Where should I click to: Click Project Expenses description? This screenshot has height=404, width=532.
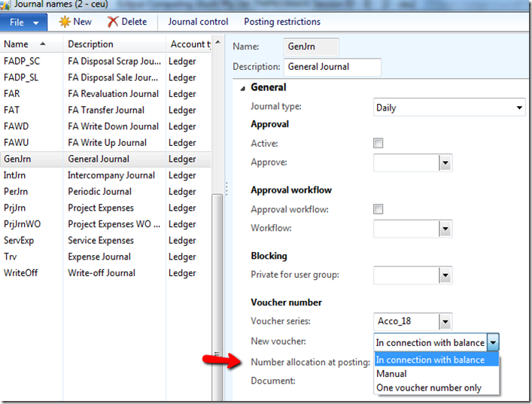point(101,208)
